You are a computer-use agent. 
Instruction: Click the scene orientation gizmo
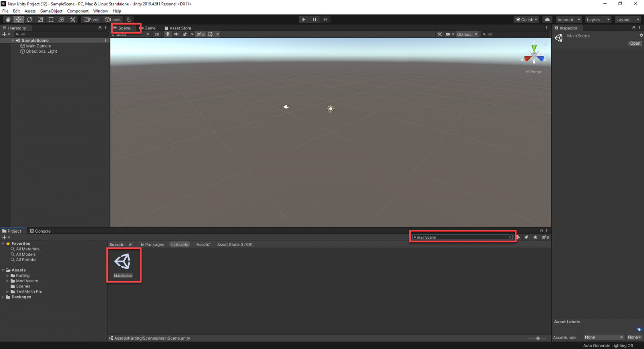tap(534, 54)
